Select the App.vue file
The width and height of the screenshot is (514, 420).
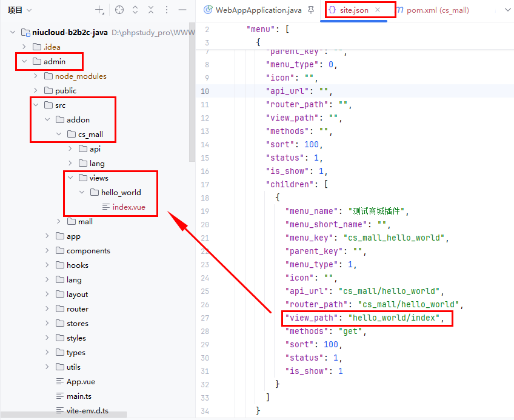[81, 381]
